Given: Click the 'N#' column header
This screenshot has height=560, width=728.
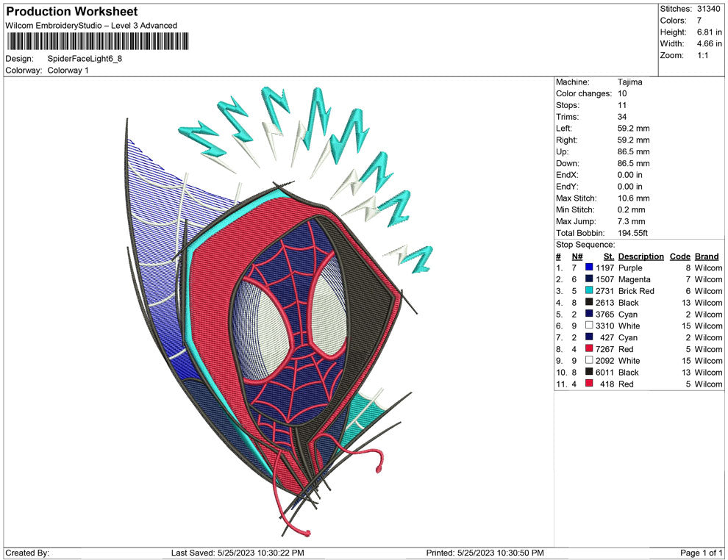Looking at the screenshot, I should pyautogui.click(x=577, y=256).
